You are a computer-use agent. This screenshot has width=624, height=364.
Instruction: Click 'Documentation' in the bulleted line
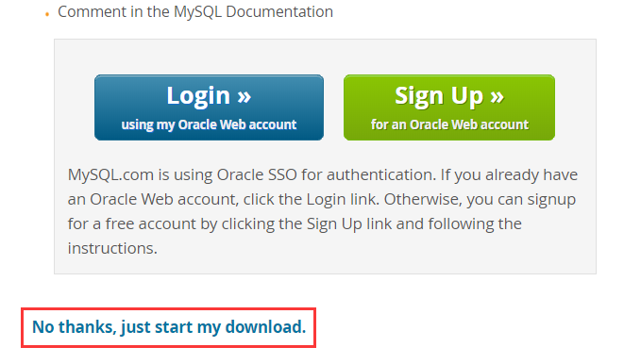point(279,12)
